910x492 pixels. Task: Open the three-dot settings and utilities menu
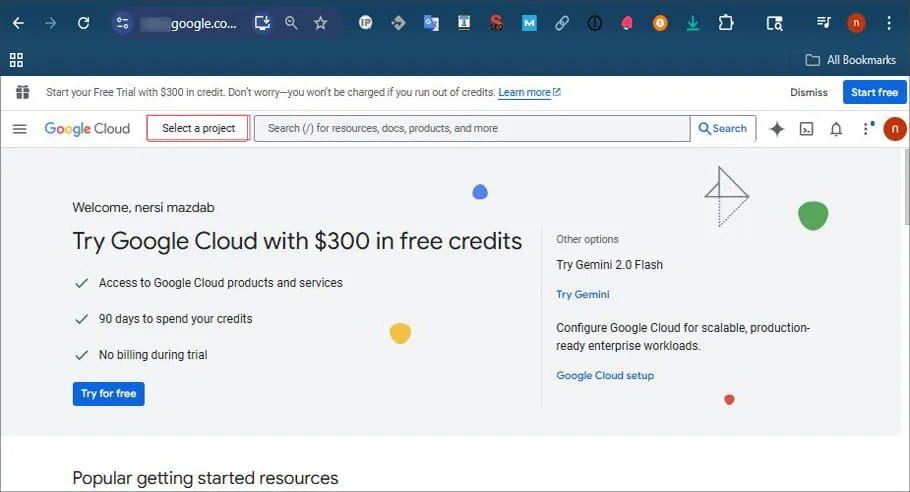(864, 128)
